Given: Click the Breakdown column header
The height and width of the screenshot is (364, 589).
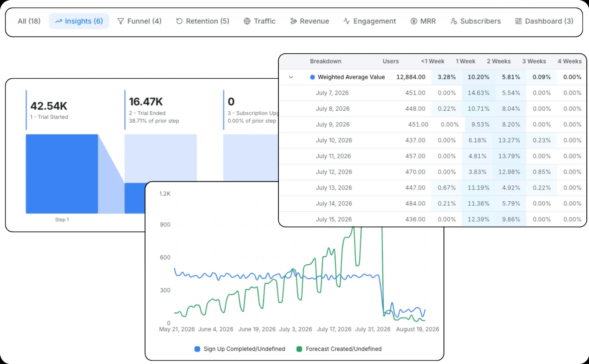Looking at the screenshot, I should coord(325,61).
